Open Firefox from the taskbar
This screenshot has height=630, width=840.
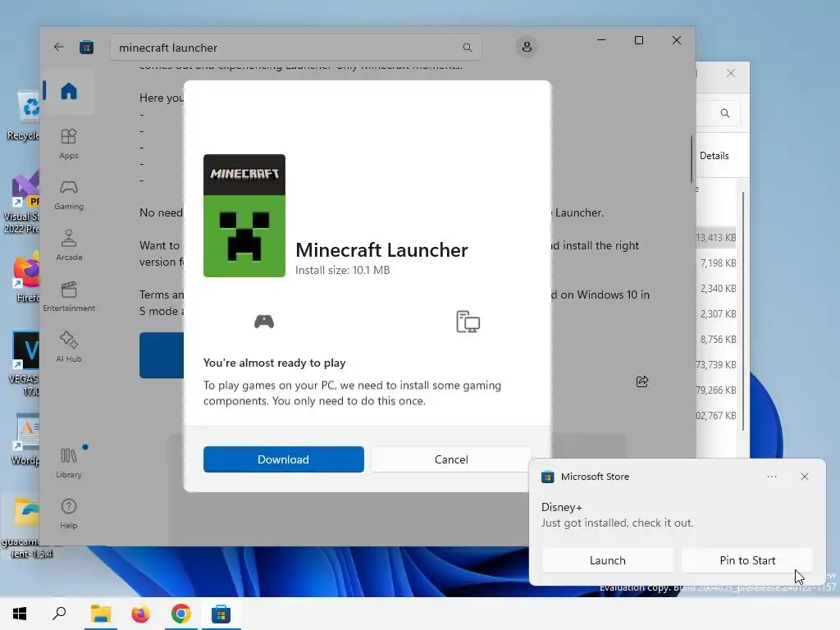(x=140, y=614)
